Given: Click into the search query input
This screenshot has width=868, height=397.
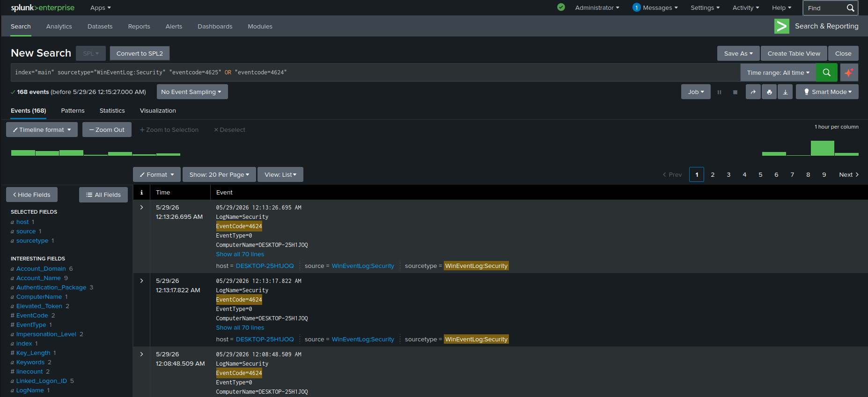Looking at the screenshot, I should [375, 72].
